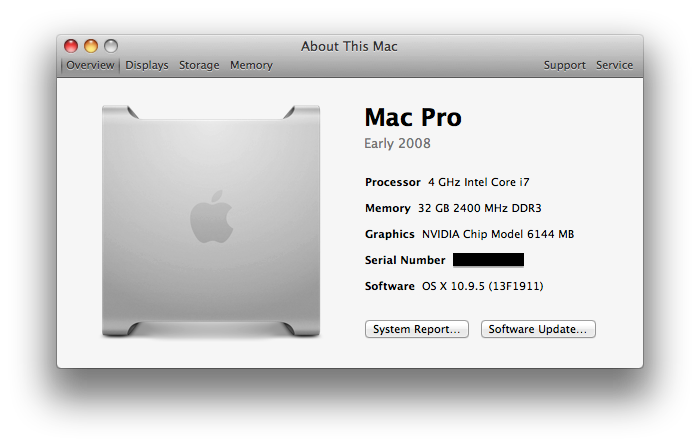Image resolution: width=700 pixels, height=447 pixels.
Task: Open the Storage tab
Action: click(199, 65)
